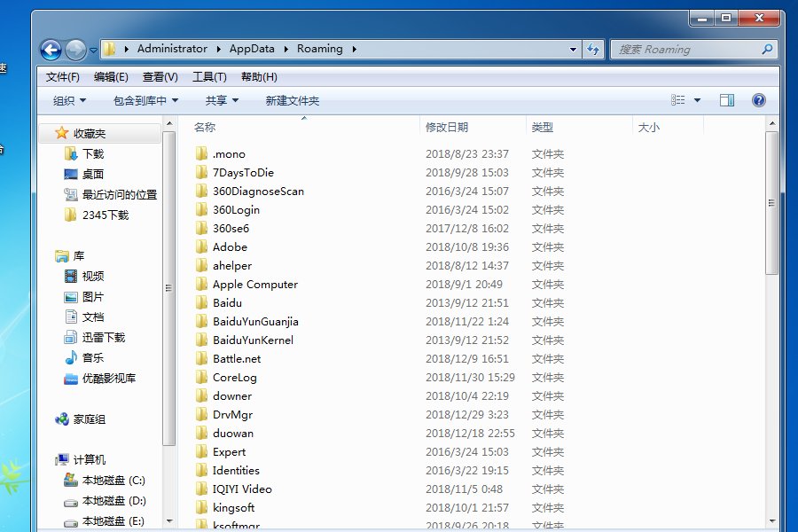This screenshot has width=798, height=532.
Task: Select 本地磁盘 (C:) in navigation pane
Action: coord(113,481)
